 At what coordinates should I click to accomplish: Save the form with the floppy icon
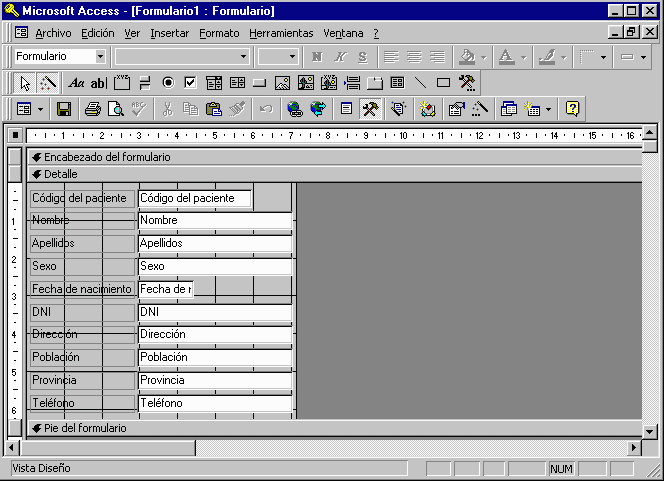pos(64,109)
